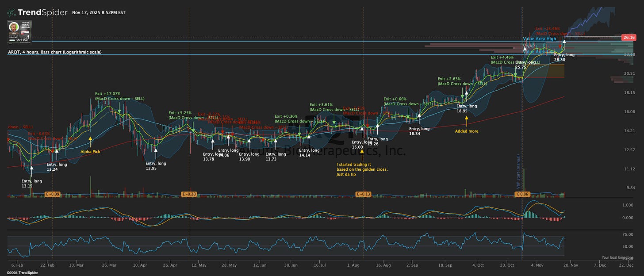Click the Entry, long 12.95 label
This screenshot has width=644, height=276.
[156, 166]
